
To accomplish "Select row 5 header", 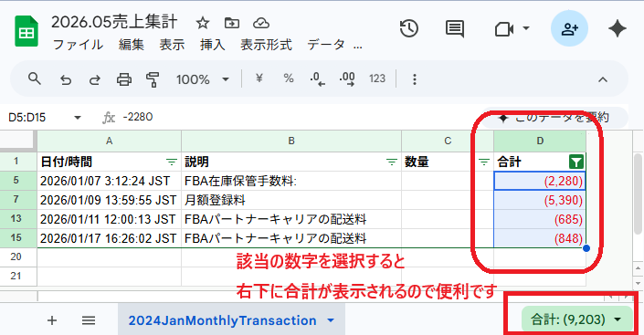I will 18,181.
